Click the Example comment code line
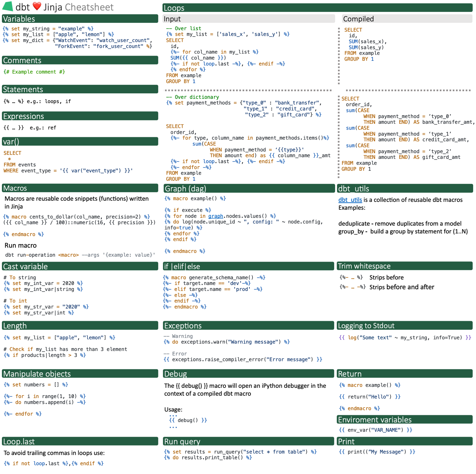The height and width of the screenshot is (474, 476). [34, 72]
